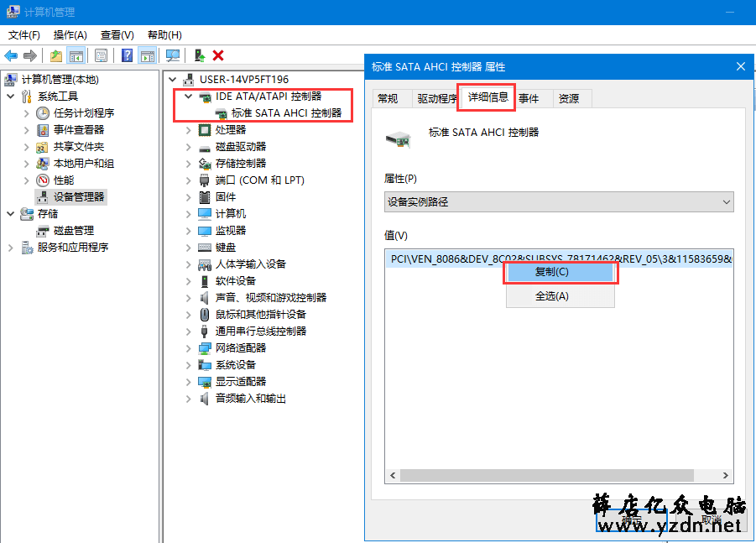Choose Select All (全选) in context menu

pos(560,296)
